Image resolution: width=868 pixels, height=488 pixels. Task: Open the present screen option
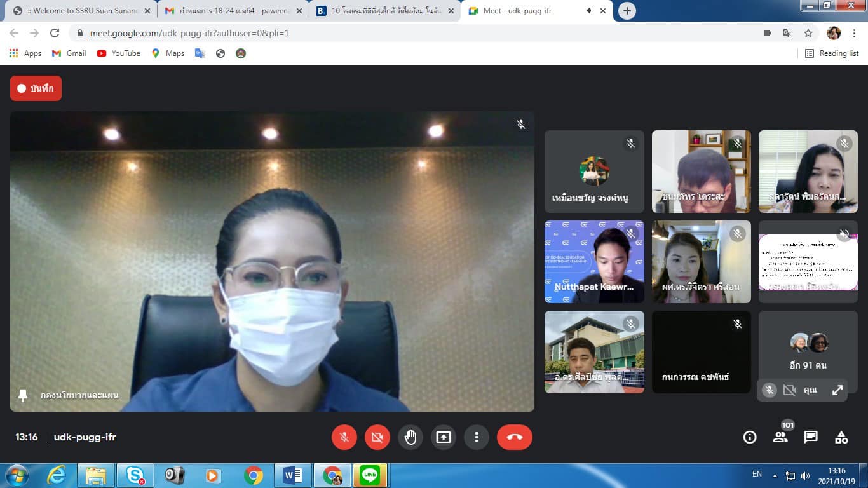click(444, 437)
